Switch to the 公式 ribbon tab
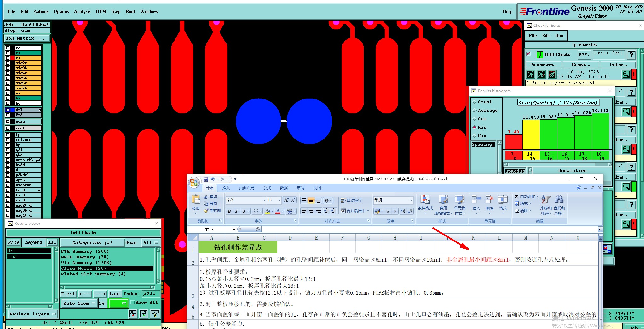644x329 pixels. [x=267, y=188]
